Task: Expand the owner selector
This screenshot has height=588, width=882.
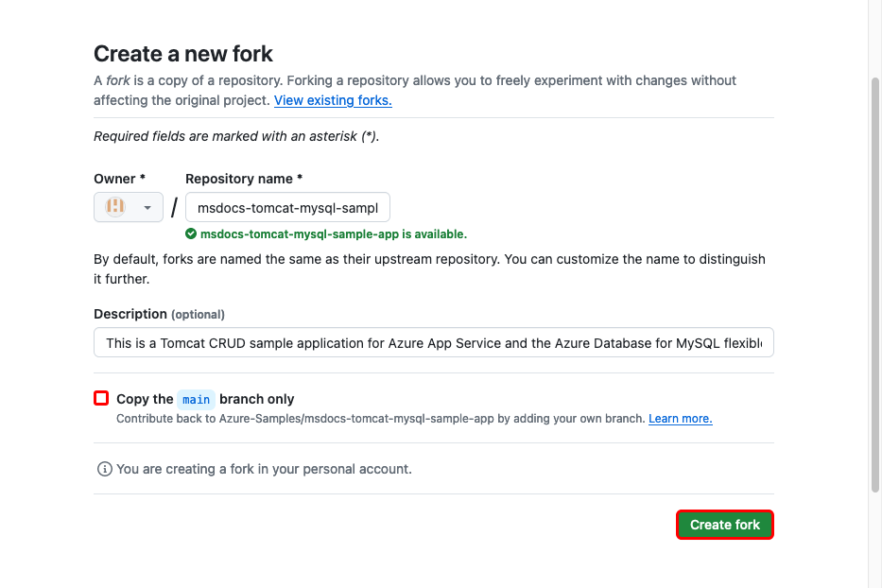Action: pyautogui.click(x=129, y=206)
